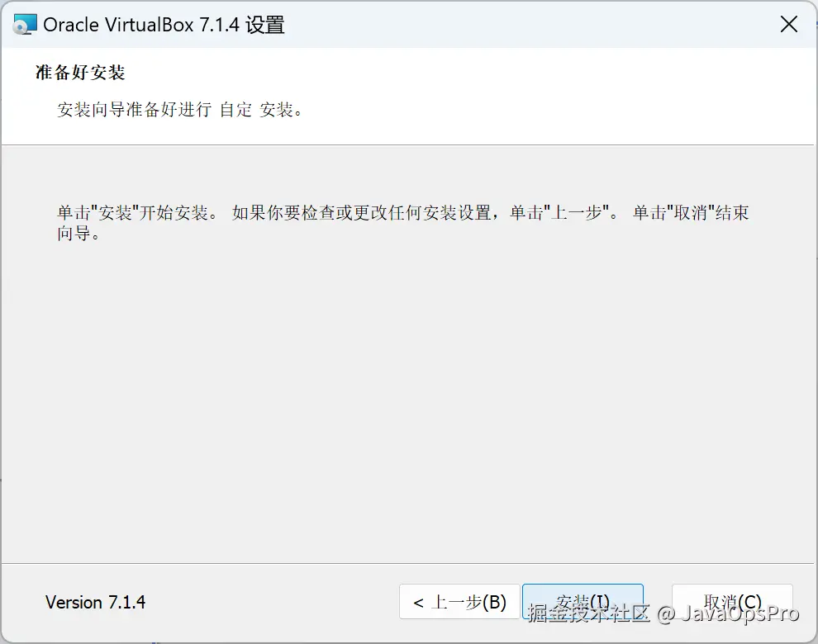The width and height of the screenshot is (818, 644).
Task: Click the "安装向导准备好进行" subtitle text
Action: click(134, 110)
